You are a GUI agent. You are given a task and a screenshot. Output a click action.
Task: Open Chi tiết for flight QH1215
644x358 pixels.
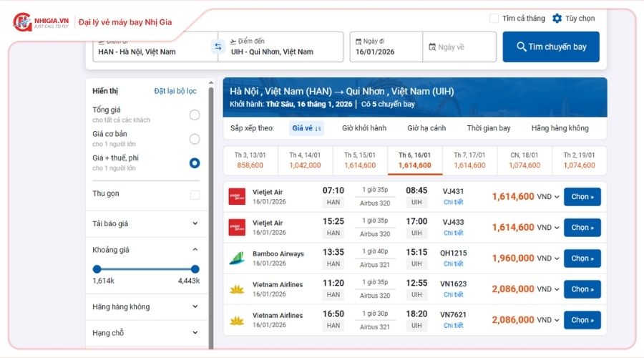pos(453,264)
